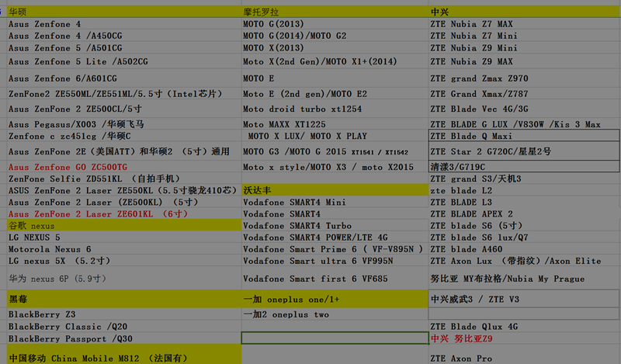
Task: Select red cell Asus ZenFone 2 Laser ZE601KL
Action: tap(124, 214)
